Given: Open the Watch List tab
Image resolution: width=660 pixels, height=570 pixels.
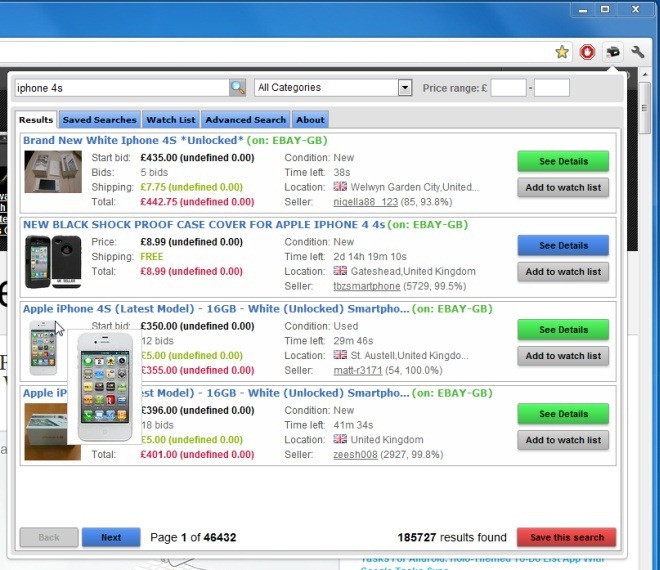Looking at the screenshot, I should click(x=171, y=120).
